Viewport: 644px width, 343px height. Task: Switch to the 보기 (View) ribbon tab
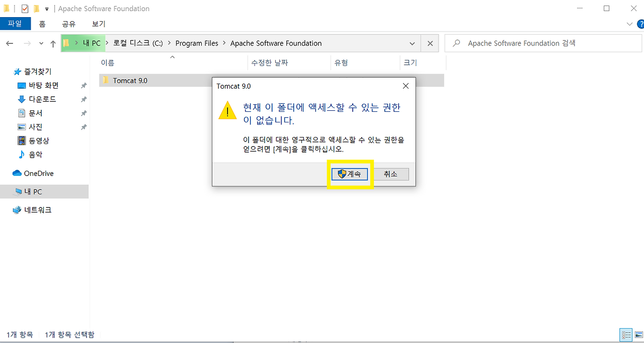click(98, 24)
